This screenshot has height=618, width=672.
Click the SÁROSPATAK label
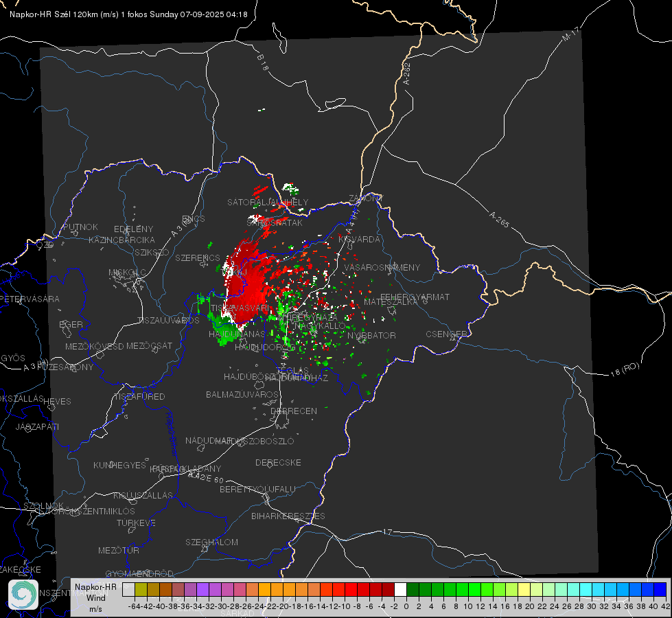point(275,223)
